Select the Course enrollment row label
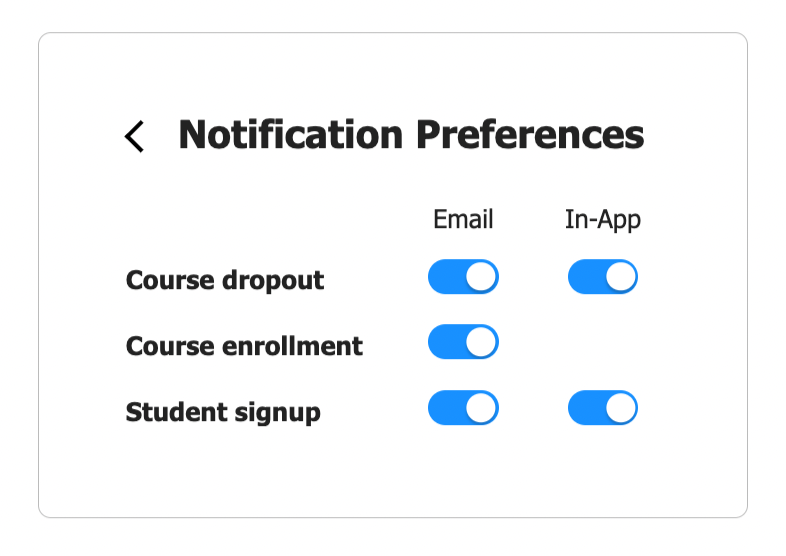786x556 pixels. [x=244, y=346]
